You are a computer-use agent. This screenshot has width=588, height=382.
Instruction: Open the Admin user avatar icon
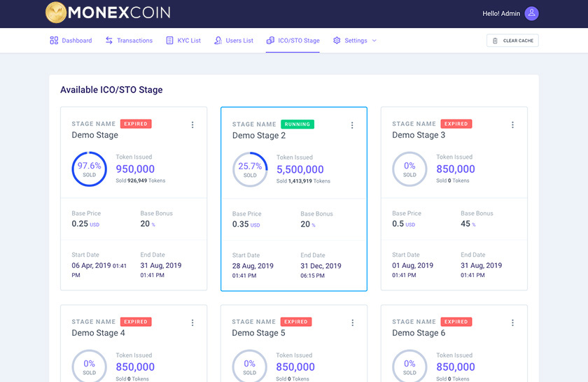[x=531, y=13]
